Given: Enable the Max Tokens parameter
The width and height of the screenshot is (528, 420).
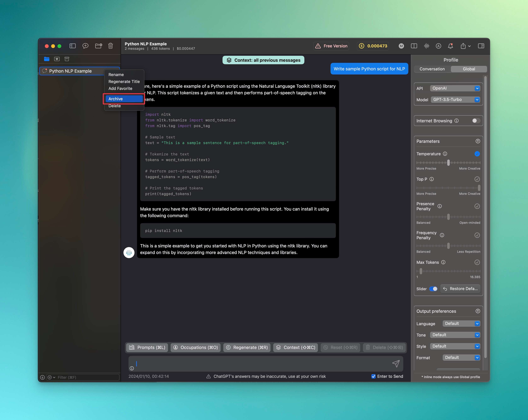Looking at the screenshot, I should (x=477, y=262).
